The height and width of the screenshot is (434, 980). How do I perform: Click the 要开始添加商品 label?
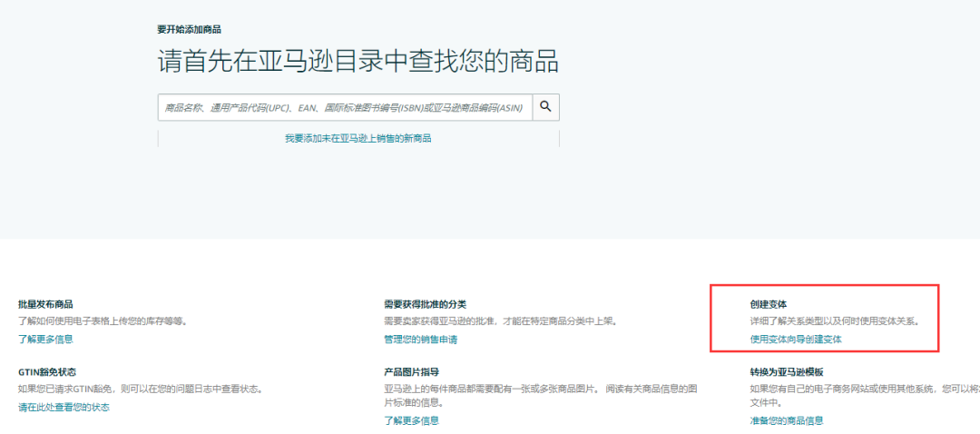pos(190,29)
